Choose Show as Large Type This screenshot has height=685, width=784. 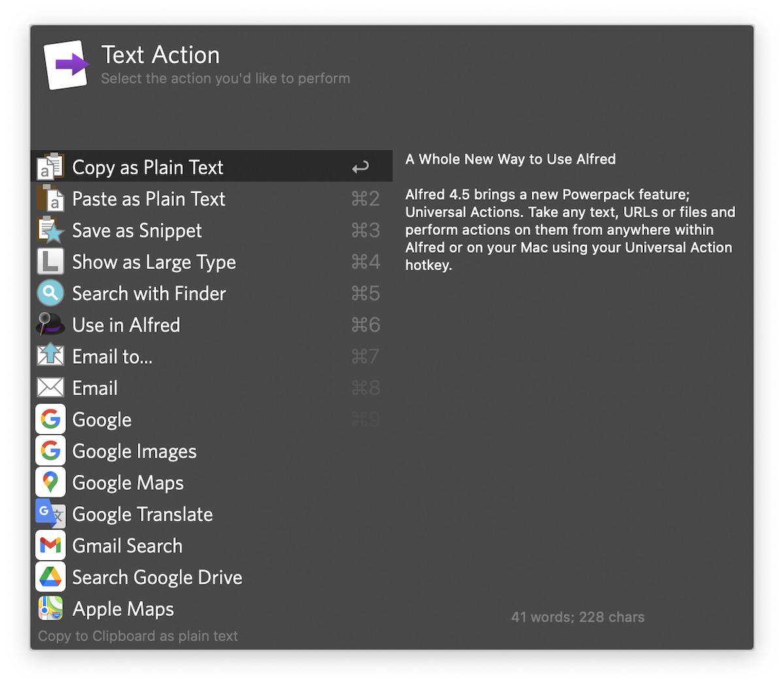pyautogui.click(x=212, y=261)
